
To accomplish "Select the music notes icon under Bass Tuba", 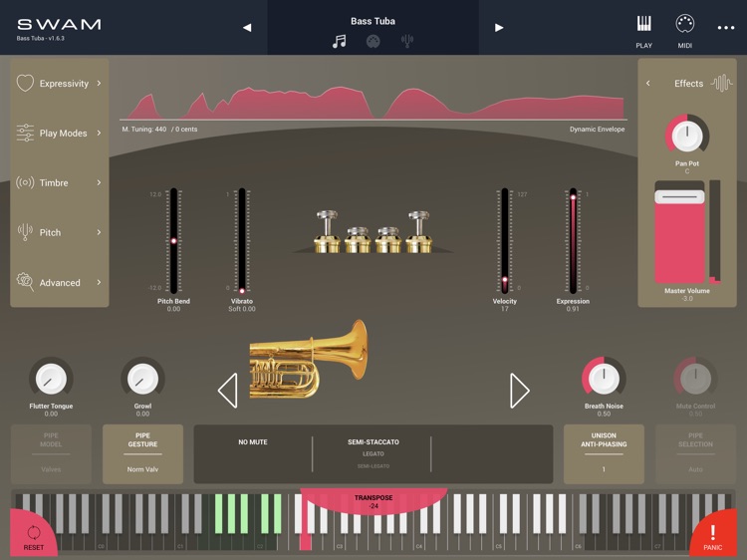I will (339, 42).
